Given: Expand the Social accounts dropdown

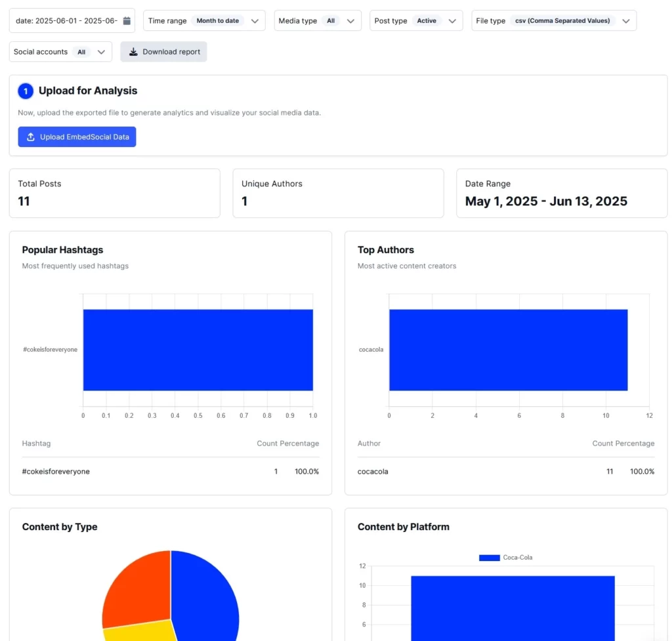Looking at the screenshot, I should [x=60, y=52].
